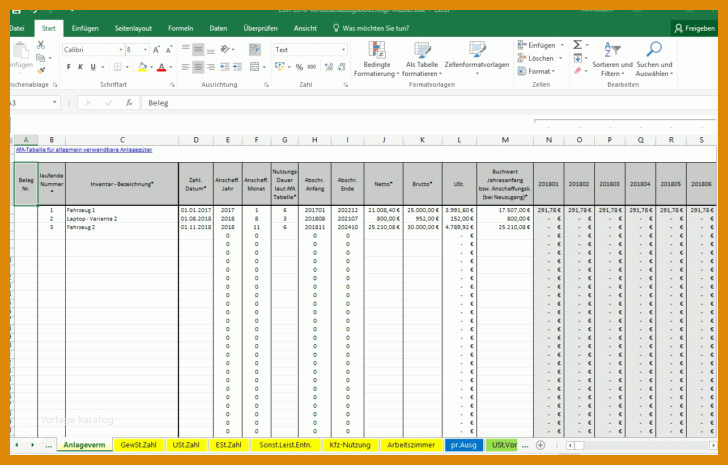Viewport: 728px width, 465px height.
Task: Click Was möchten Sie tun search box
Action: (x=371, y=28)
